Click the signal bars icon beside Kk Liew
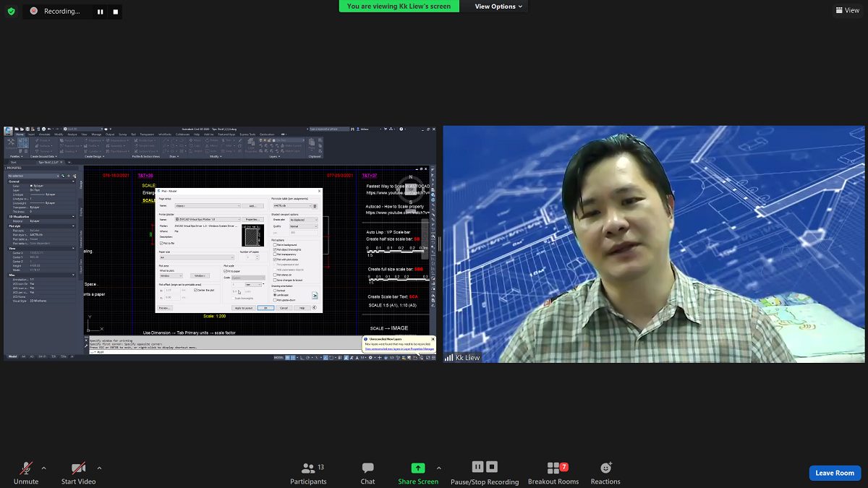The image size is (868, 488). click(x=448, y=358)
